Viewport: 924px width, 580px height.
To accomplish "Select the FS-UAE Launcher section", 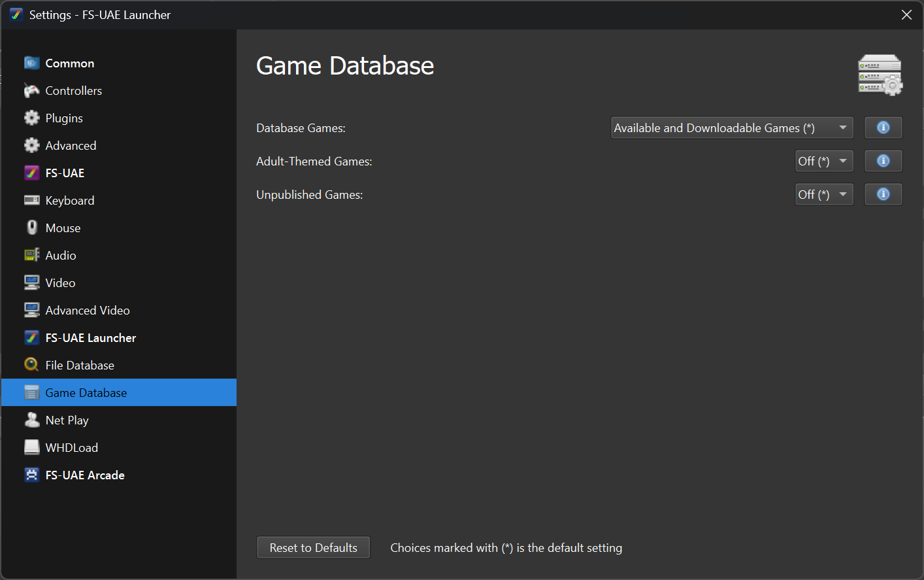I will click(x=119, y=337).
